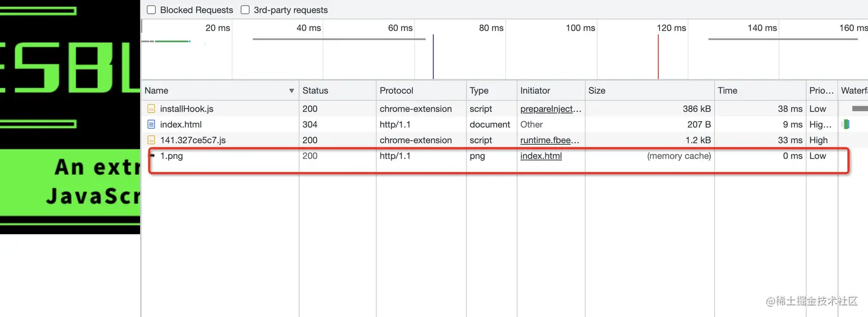Sort by the Initiator column header

coord(551,90)
